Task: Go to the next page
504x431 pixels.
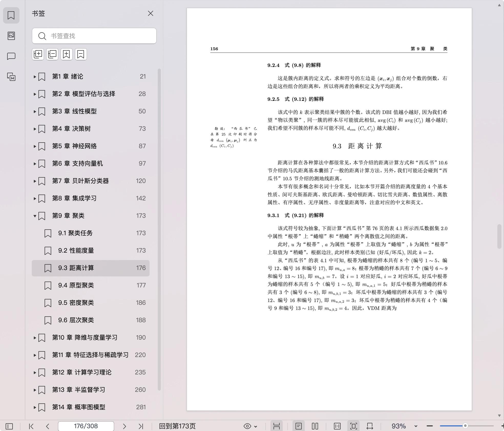Action: pos(124,426)
